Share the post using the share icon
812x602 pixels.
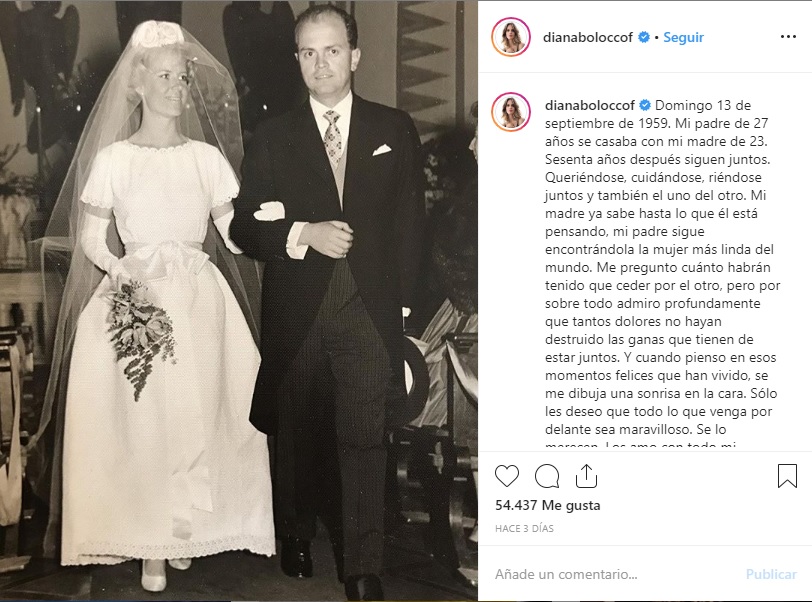click(x=586, y=476)
